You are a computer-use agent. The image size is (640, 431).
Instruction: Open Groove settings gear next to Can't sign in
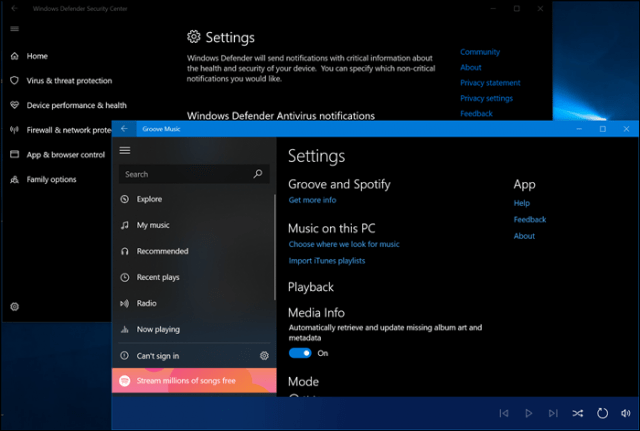coord(264,356)
